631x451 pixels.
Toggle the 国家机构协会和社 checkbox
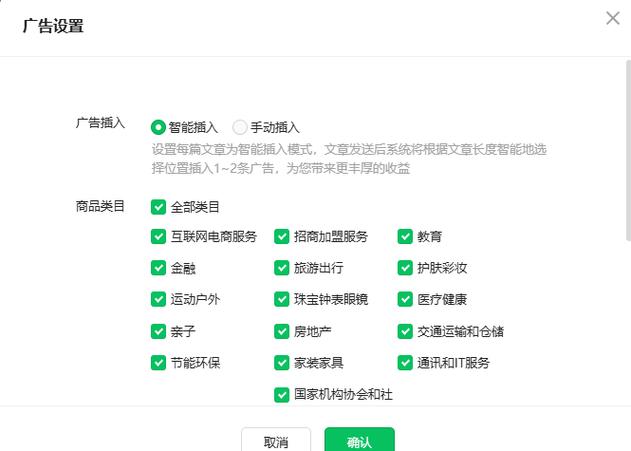pyautogui.click(x=281, y=395)
